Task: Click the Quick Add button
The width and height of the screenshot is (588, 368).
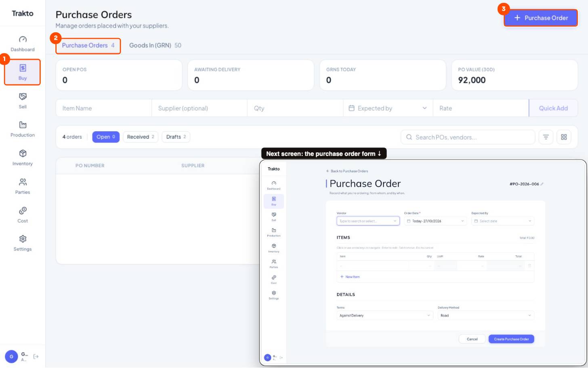Action: coord(553,108)
